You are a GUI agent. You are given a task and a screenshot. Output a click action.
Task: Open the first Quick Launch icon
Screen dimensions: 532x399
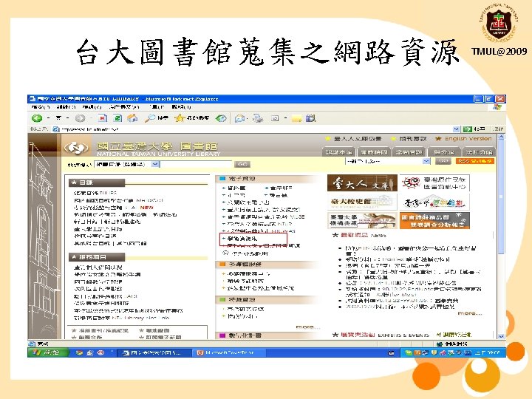(79, 352)
